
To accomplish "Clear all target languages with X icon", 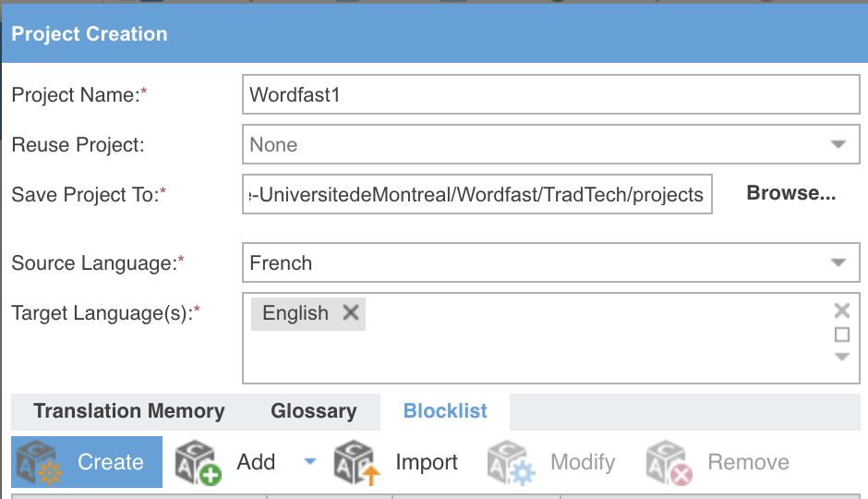I will pos(842,310).
